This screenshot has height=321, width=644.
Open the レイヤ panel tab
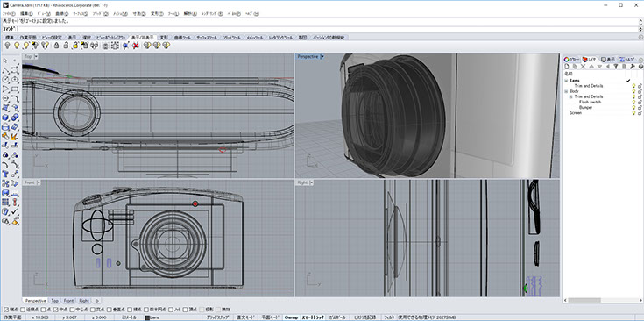click(590, 59)
